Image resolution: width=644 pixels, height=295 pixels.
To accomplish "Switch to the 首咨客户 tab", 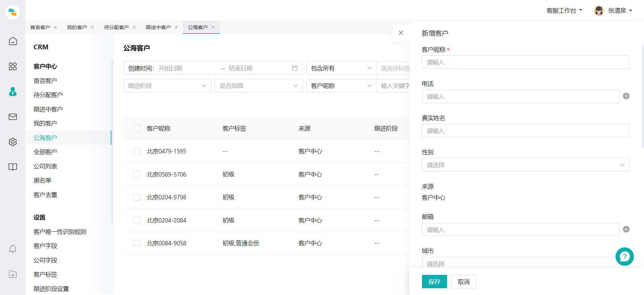I will [x=40, y=27].
